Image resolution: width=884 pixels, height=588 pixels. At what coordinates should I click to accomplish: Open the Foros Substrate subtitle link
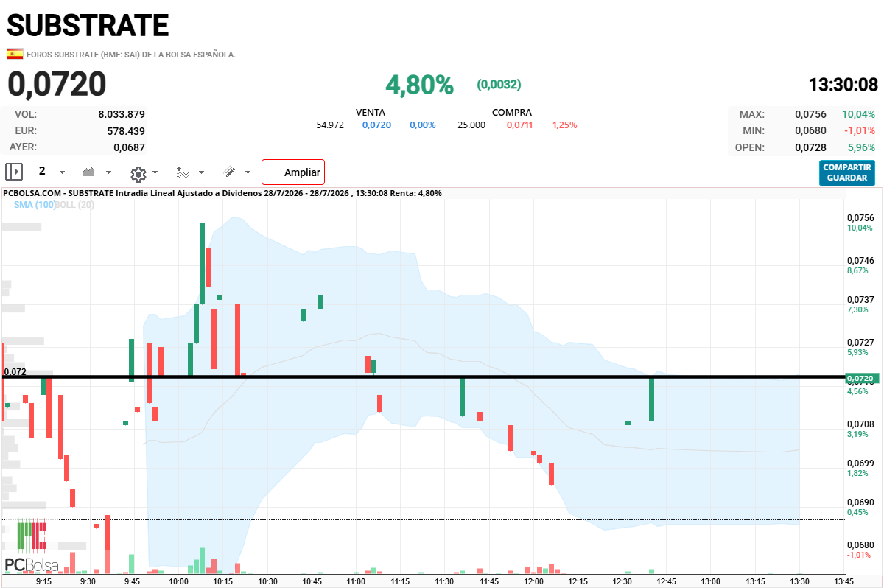(131, 55)
